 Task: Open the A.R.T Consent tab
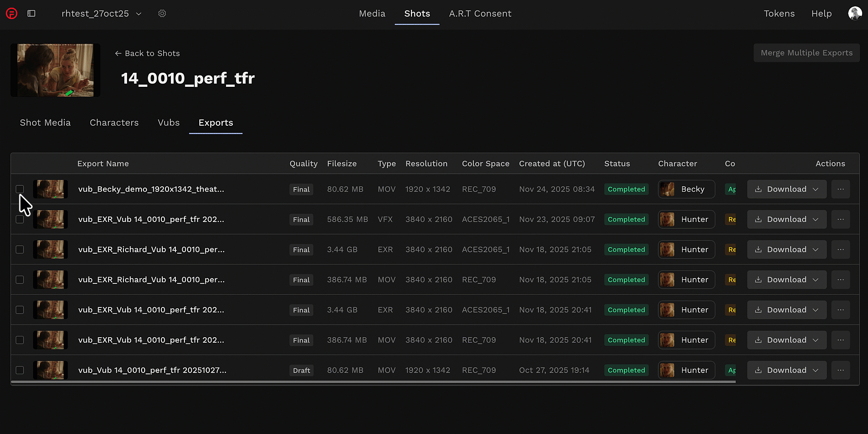click(480, 14)
